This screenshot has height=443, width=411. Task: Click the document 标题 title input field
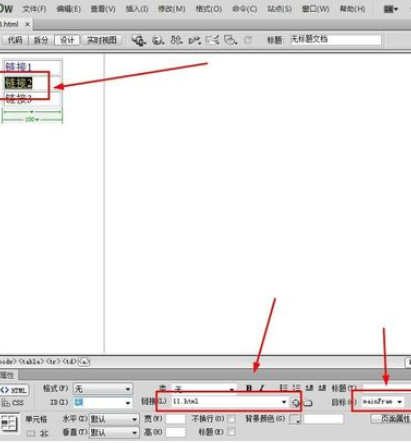[335, 40]
